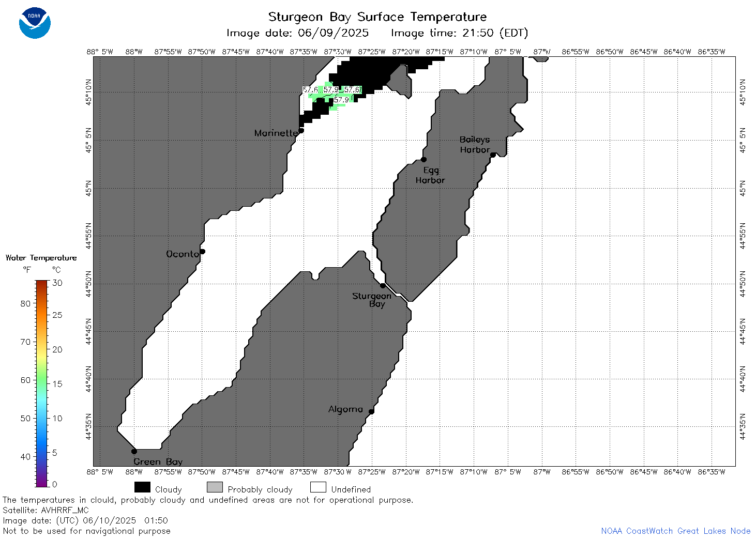756x539 pixels.
Task: Click the 15 °C value on the scale
Action: [x=57, y=383]
